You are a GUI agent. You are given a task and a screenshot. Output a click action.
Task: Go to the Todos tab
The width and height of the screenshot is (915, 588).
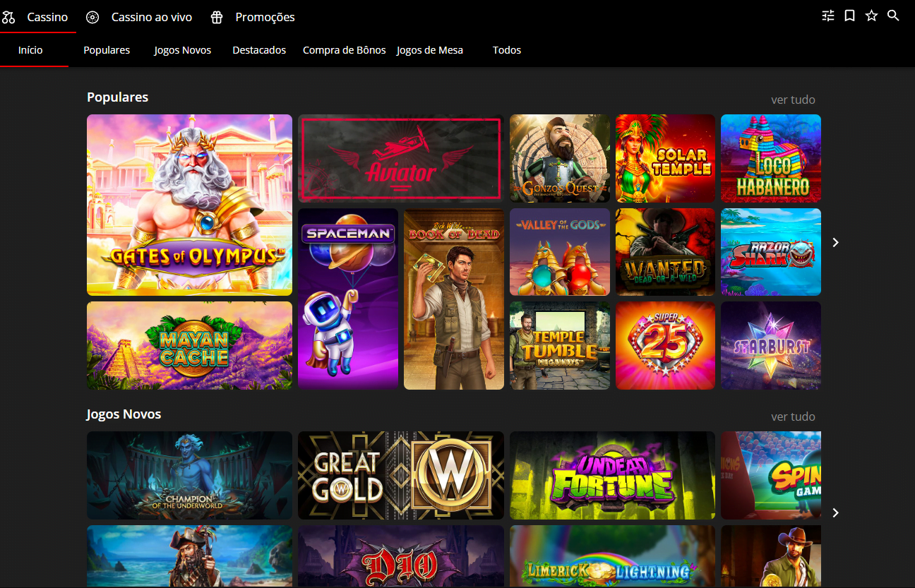click(x=507, y=50)
